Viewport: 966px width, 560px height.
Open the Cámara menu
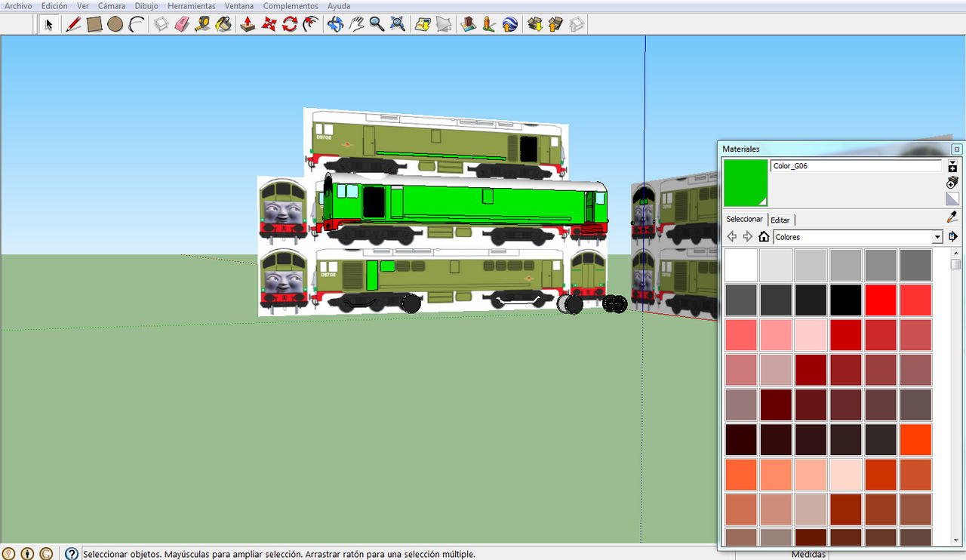click(111, 6)
